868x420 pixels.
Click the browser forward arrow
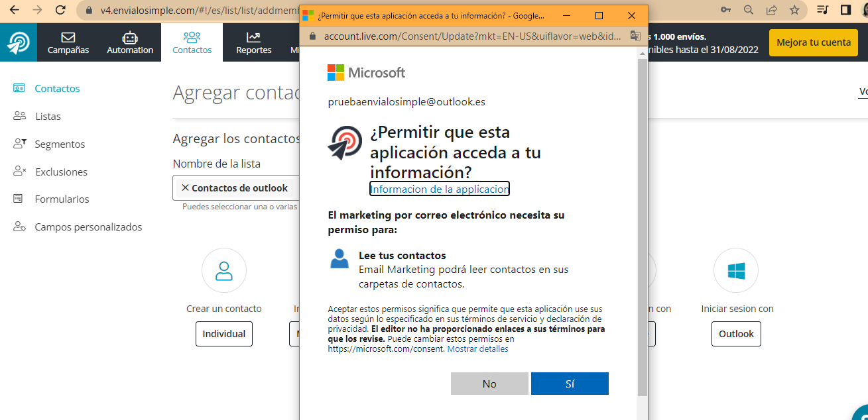[37, 10]
